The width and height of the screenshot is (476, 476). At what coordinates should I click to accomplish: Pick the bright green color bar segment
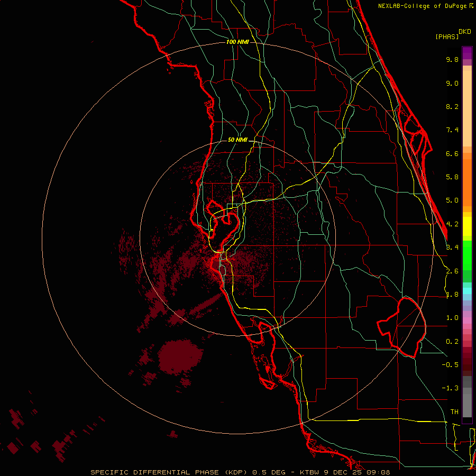click(x=467, y=254)
